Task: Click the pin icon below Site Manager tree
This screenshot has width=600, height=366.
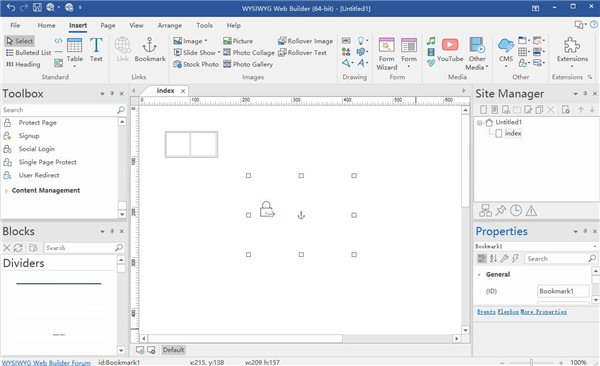Action: pos(501,211)
